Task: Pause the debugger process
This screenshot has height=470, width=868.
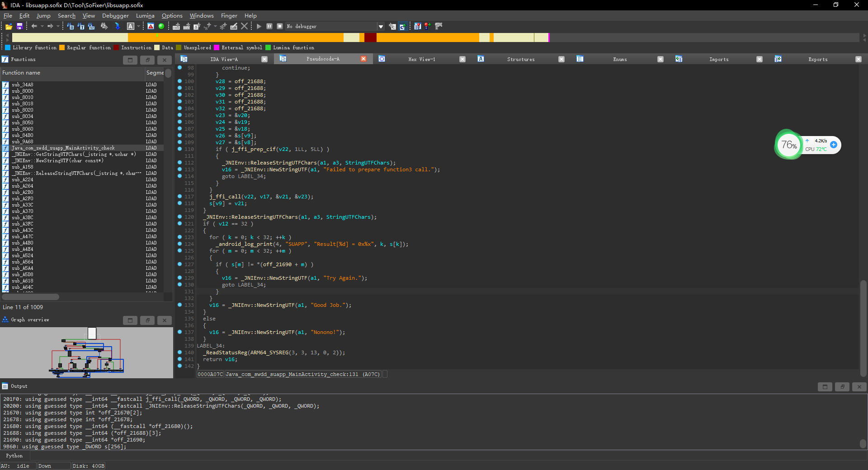Action: pyautogui.click(x=269, y=26)
